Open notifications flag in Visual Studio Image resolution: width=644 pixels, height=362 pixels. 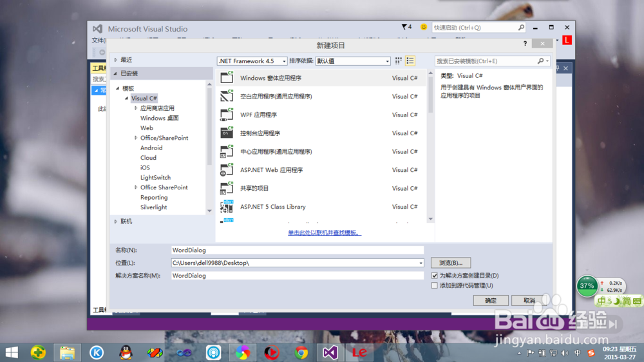[x=406, y=27]
